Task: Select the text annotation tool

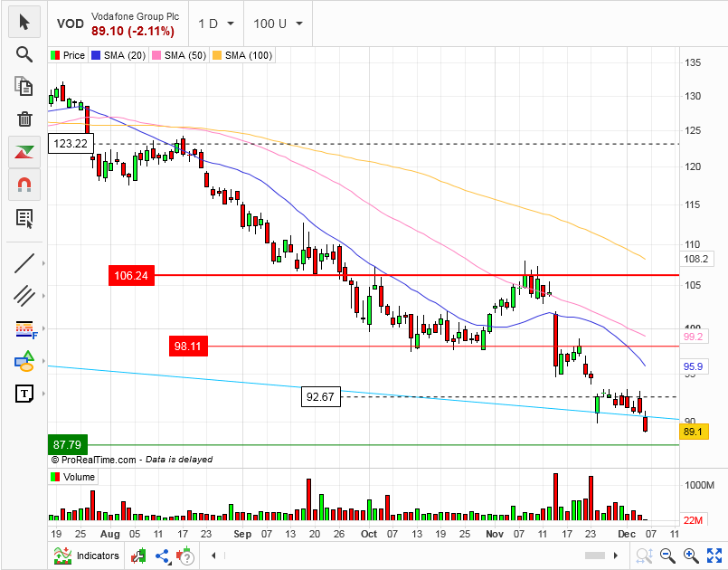Action: click(x=24, y=394)
